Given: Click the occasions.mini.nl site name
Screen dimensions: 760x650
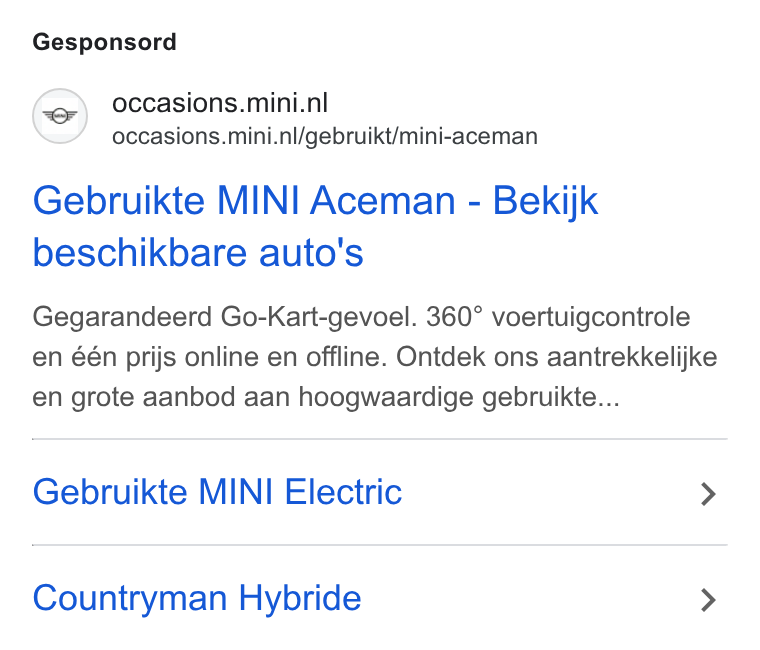Looking at the screenshot, I should pos(220,103).
